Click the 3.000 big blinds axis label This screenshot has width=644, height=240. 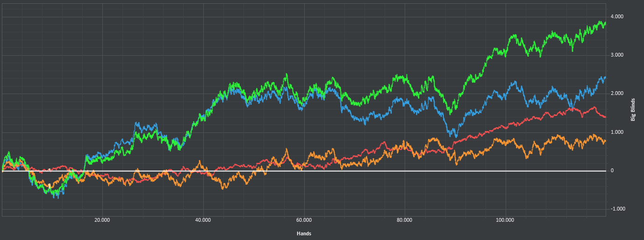coord(617,55)
